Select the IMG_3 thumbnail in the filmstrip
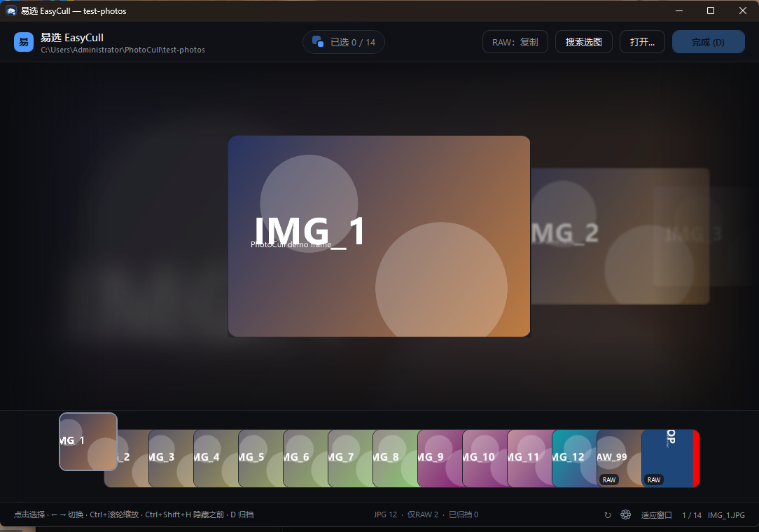 click(x=171, y=458)
